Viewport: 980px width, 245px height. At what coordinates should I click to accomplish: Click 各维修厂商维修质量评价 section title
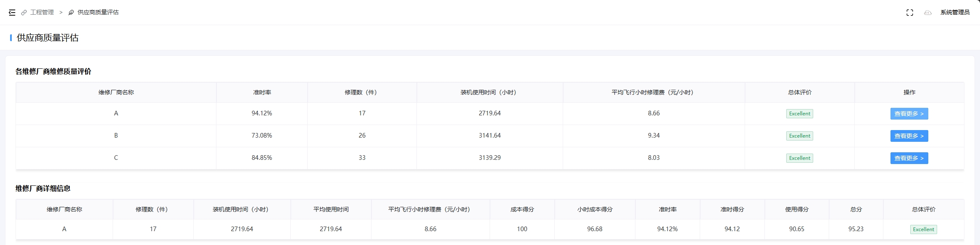pyautogui.click(x=53, y=71)
